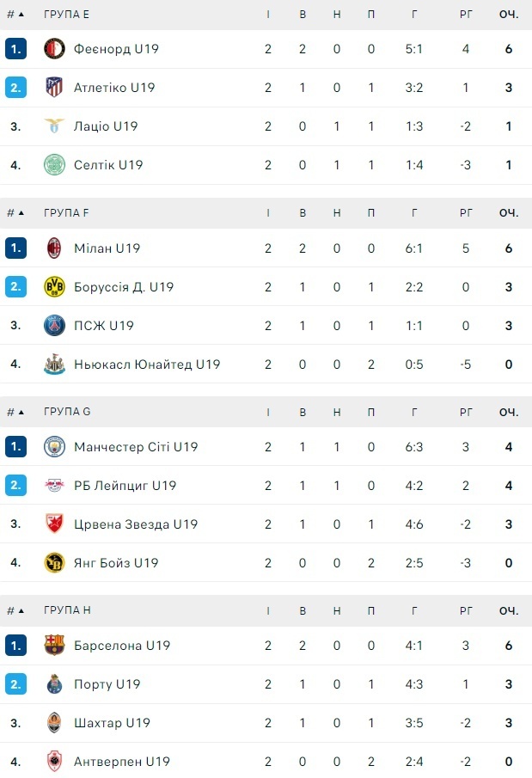Click the Atlético U19 club crest
The image size is (532, 778).
(x=55, y=88)
